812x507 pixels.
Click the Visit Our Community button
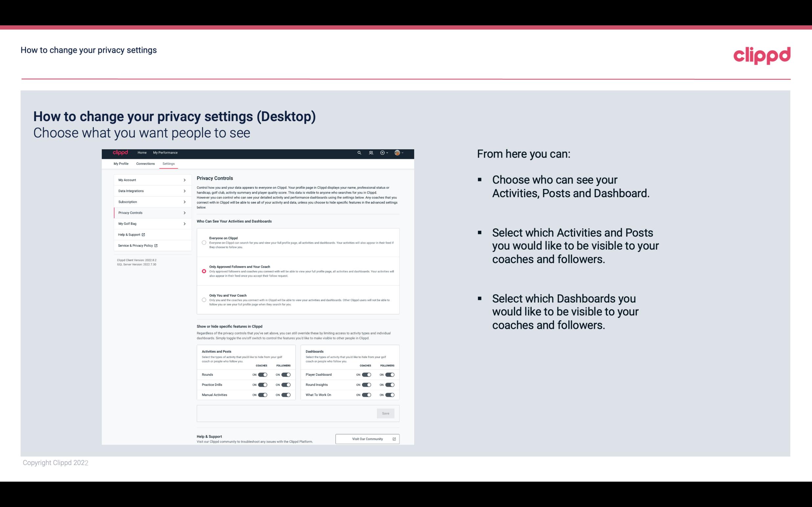367,439
